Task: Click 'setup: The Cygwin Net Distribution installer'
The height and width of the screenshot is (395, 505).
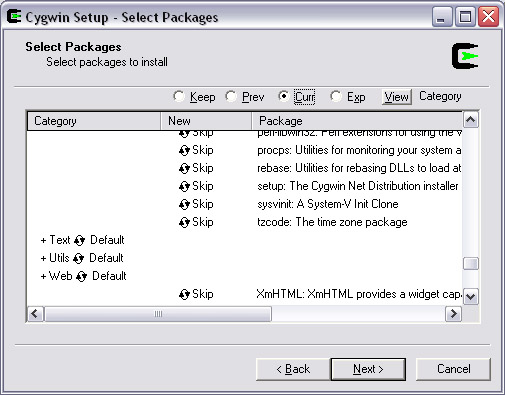Action: (358, 186)
